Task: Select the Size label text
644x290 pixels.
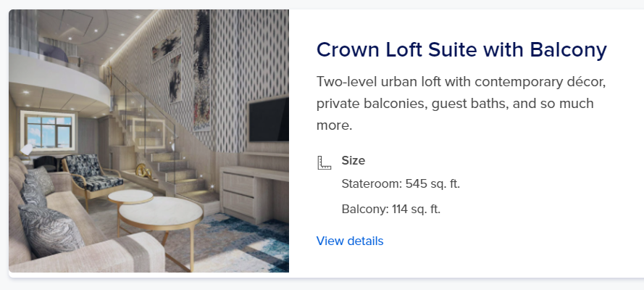Action: coord(354,161)
